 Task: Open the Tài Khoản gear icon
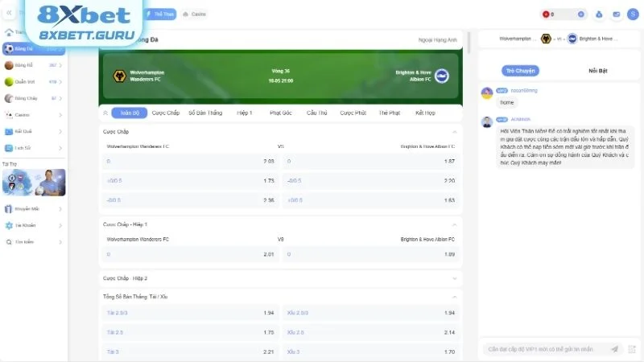[9, 225]
